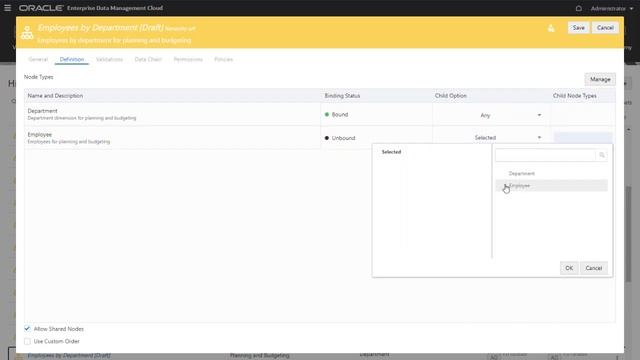Click the Employee node type name
Image resolution: width=640 pixels, height=360 pixels.
[40, 134]
